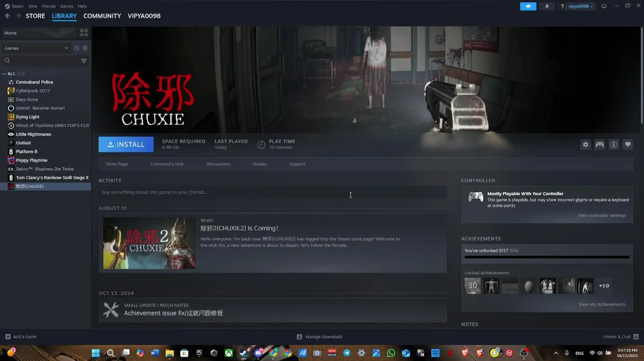The width and height of the screenshot is (644, 361).
Task: Switch to COMMUNITY tab
Action: (x=102, y=16)
